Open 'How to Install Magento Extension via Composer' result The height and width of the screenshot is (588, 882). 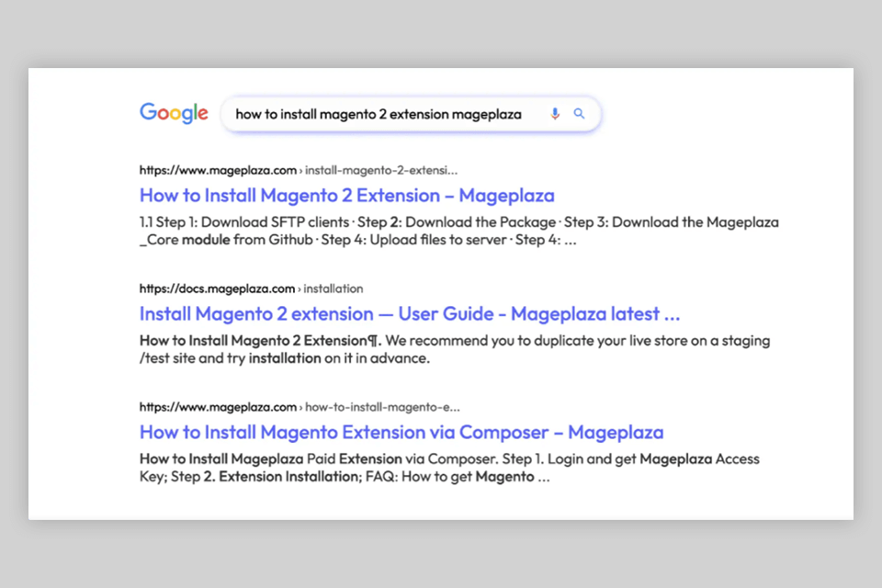[x=401, y=432]
